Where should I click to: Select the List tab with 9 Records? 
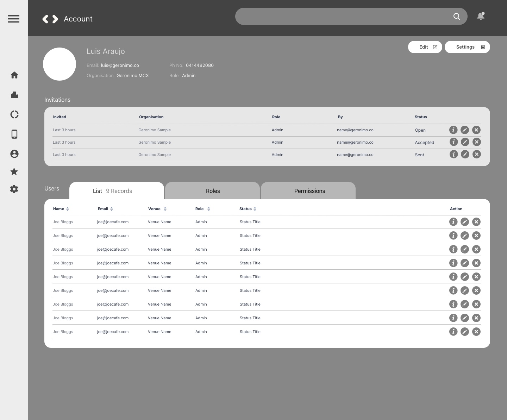[x=117, y=190]
